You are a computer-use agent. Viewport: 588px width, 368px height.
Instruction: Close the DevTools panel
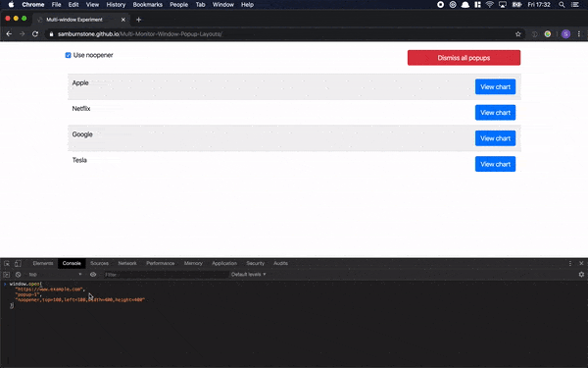581,263
